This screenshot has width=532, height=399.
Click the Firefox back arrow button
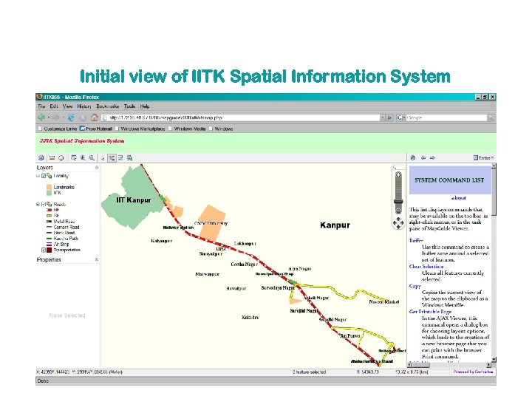pyautogui.click(x=41, y=117)
